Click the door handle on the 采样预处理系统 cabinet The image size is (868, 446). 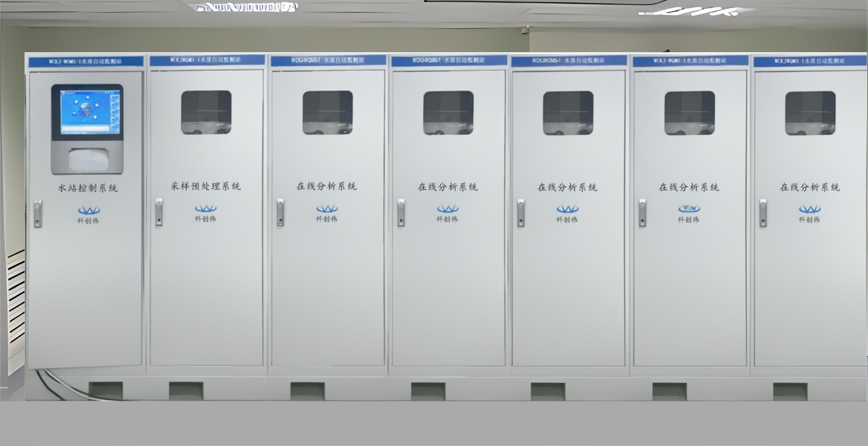tap(159, 212)
